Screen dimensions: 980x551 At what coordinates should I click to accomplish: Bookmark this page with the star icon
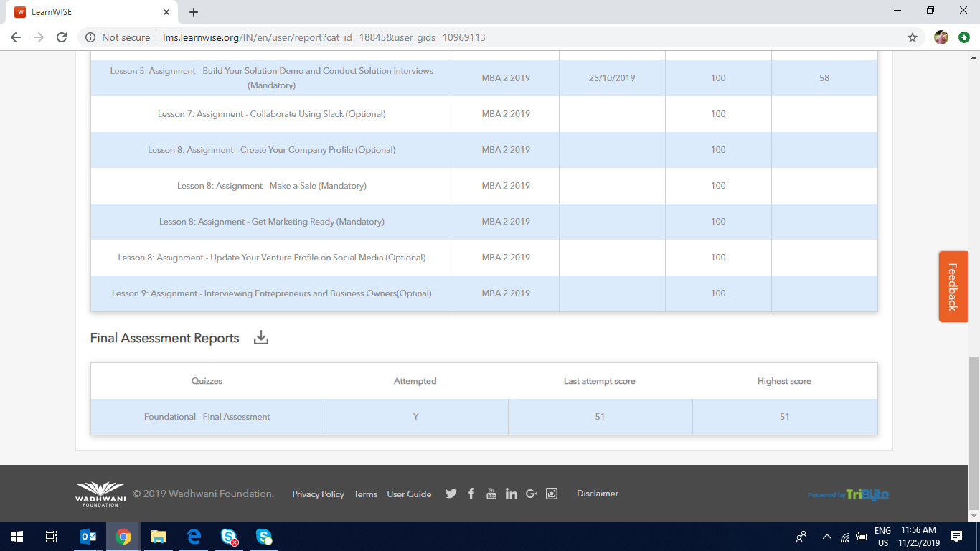tap(913, 37)
